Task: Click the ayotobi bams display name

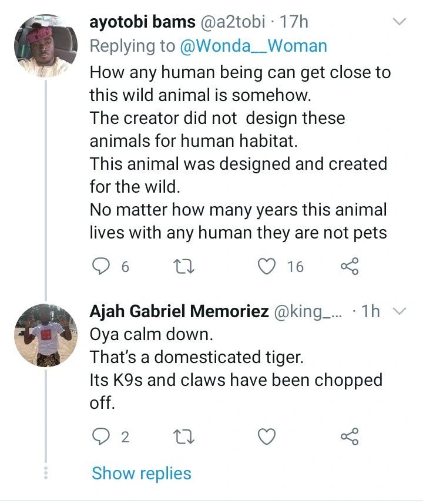Action: (x=142, y=22)
